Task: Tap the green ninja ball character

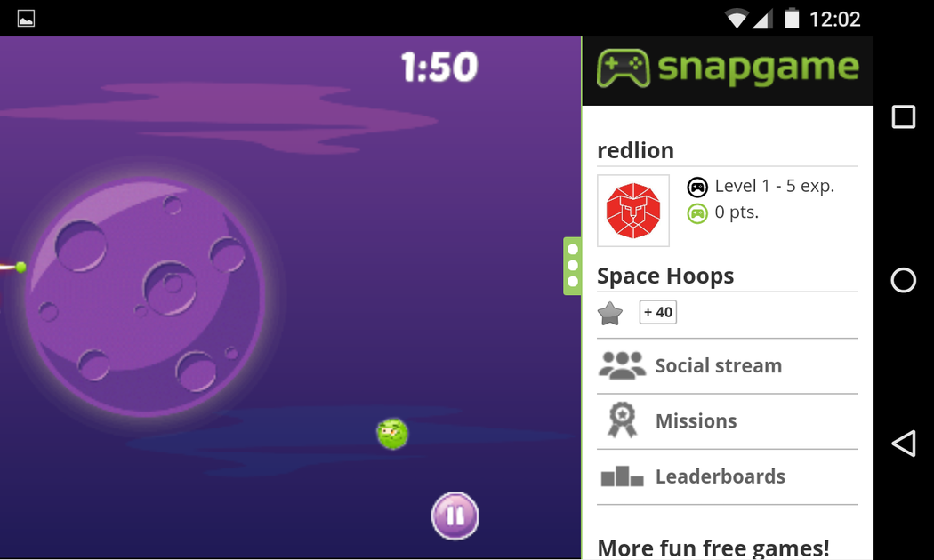Action: [392, 434]
